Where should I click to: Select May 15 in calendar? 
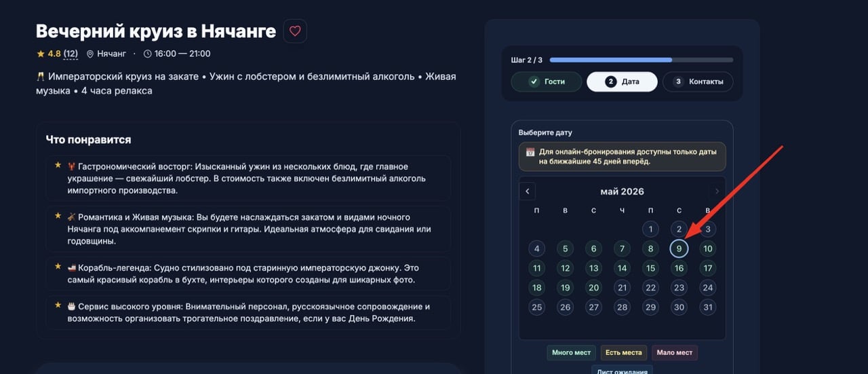650,268
